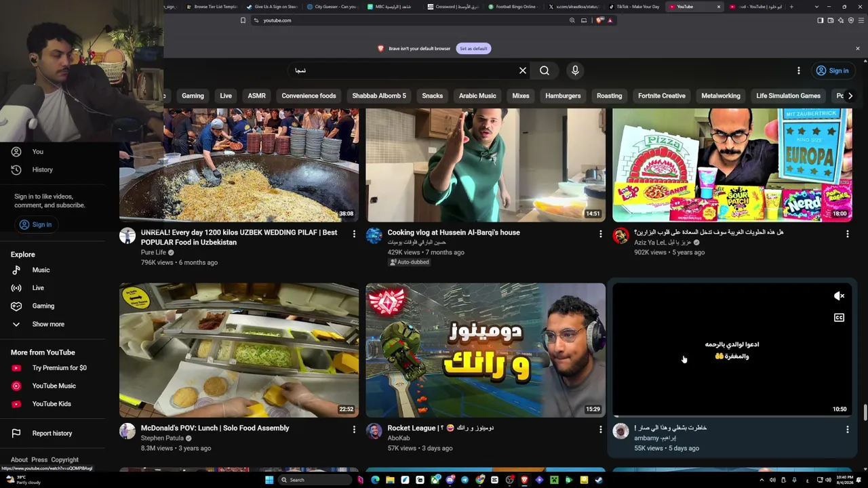Select the Hamburgers chip
Screen dimensions: 868x488
563,96
